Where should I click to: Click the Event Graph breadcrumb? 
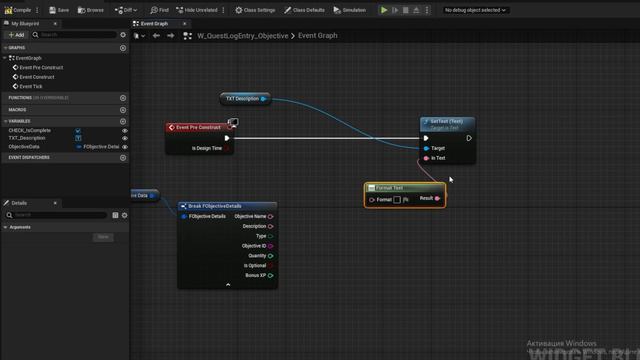pos(318,36)
